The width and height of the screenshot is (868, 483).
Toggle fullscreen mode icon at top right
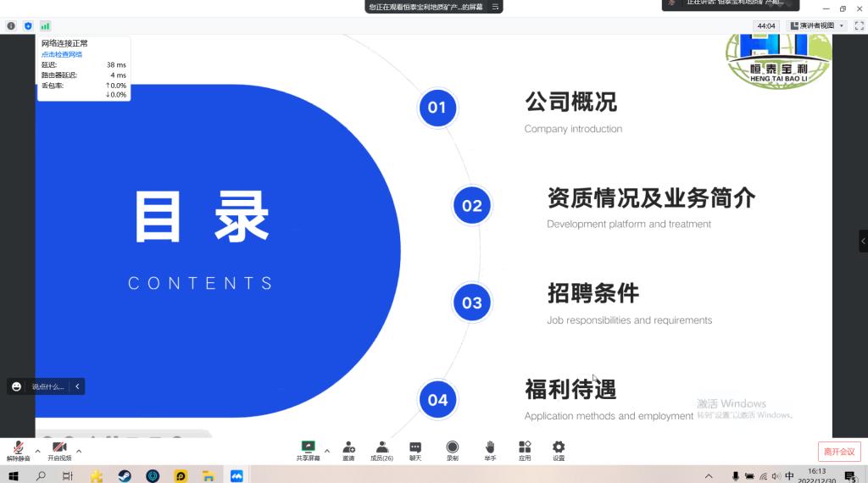[x=859, y=26]
